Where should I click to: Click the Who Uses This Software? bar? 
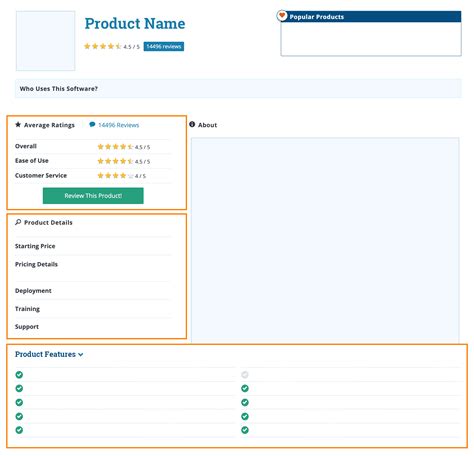(x=238, y=89)
